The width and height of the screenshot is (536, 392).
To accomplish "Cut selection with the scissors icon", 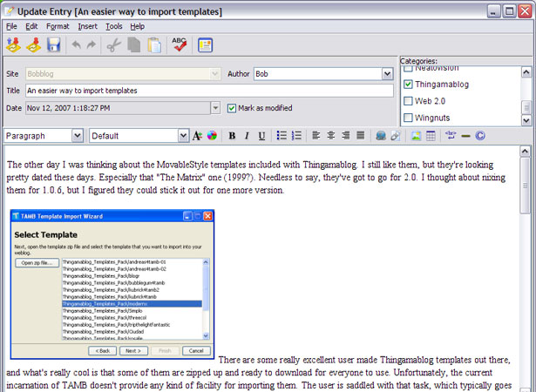I will point(114,45).
